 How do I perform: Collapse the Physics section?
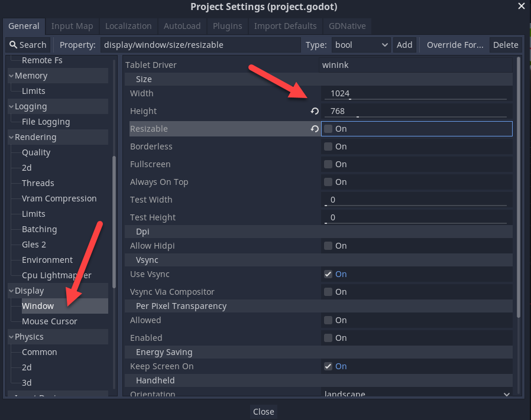pyautogui.click(x=11, y=337)
